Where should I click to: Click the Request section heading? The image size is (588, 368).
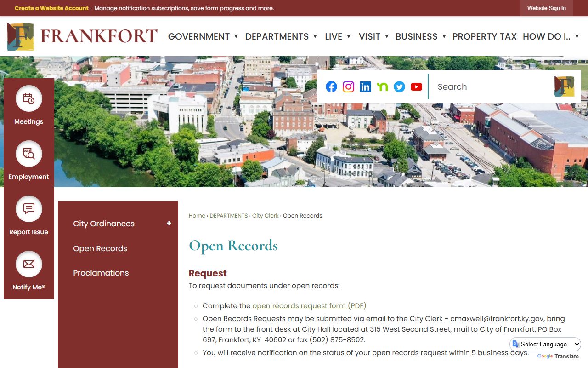(208, 273)
